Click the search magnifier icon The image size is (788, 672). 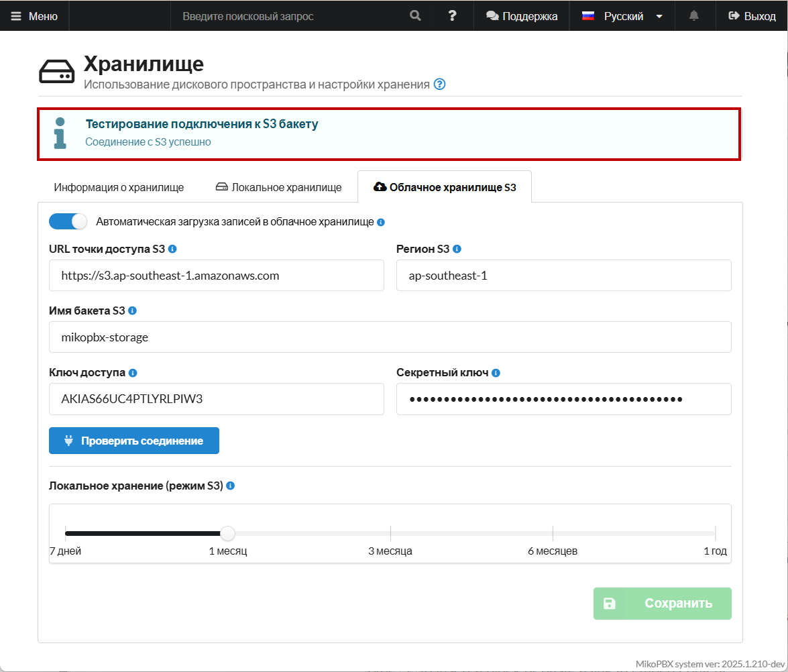(416, 16)
